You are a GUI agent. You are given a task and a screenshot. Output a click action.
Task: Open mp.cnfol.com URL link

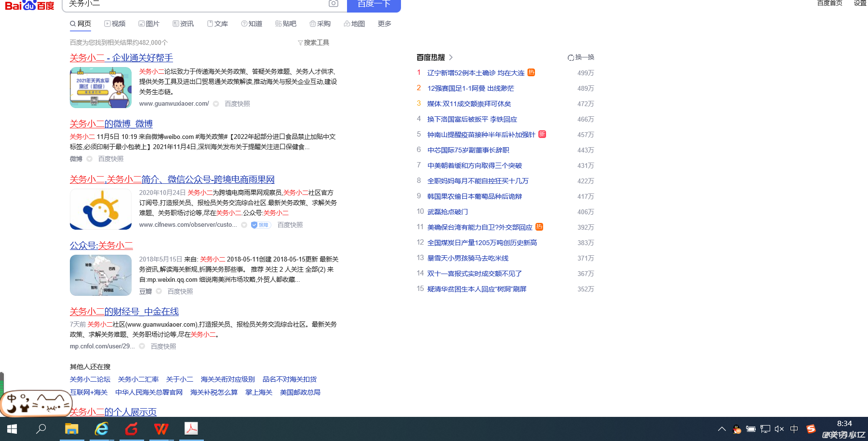pos(102,346)
